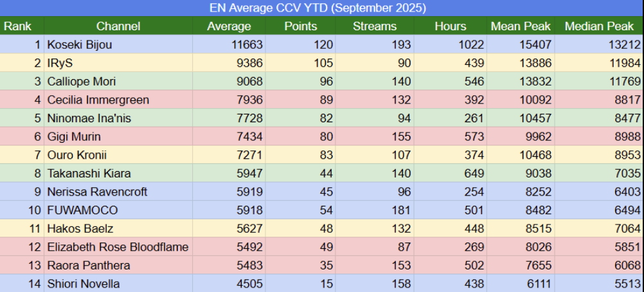This screenshot has width=644, height=292.
Task: Select the Mean Peak column header
Action: point(521,26)
